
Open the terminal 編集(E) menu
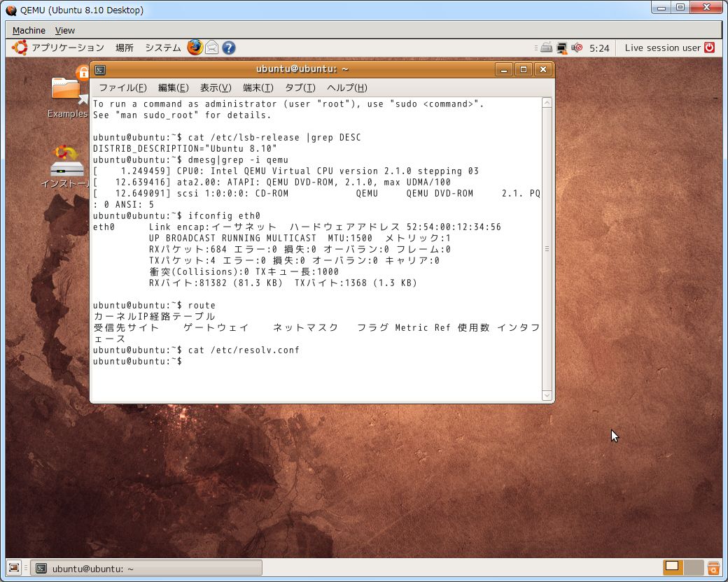(x=173, y=87)
